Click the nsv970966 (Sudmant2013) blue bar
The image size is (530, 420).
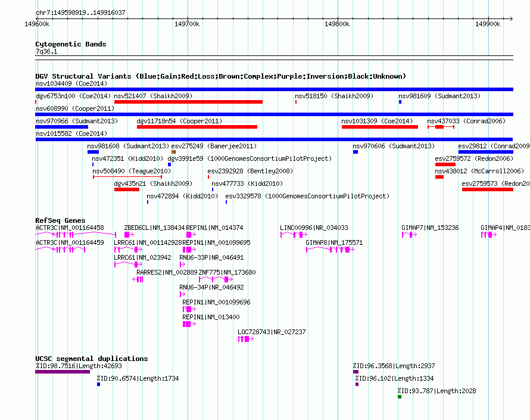coord(61,127)
